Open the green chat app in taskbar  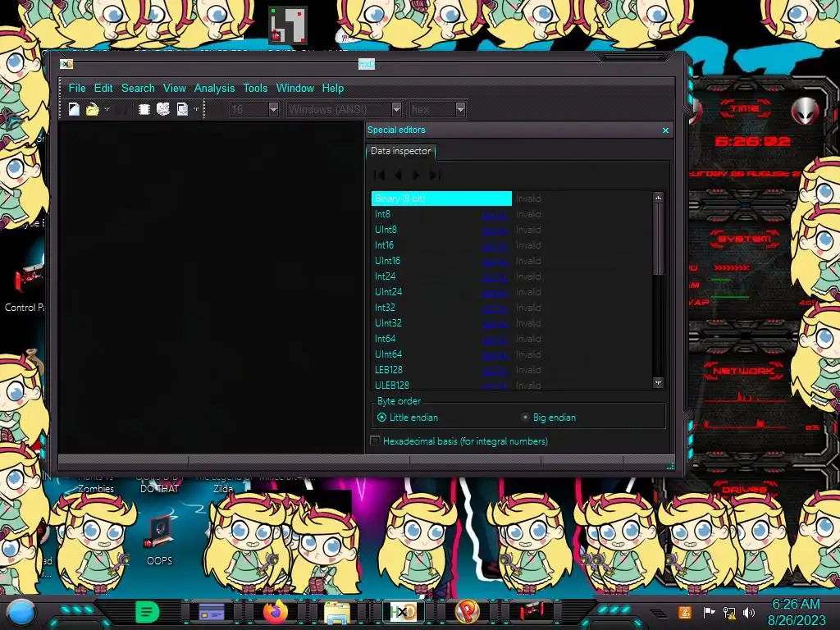[x=148, y=612]
